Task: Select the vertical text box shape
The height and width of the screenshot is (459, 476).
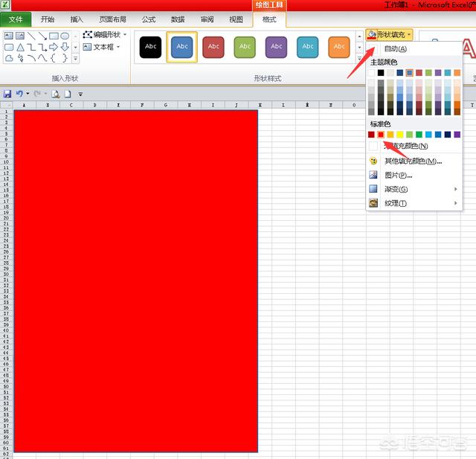Action: point(20,36)
